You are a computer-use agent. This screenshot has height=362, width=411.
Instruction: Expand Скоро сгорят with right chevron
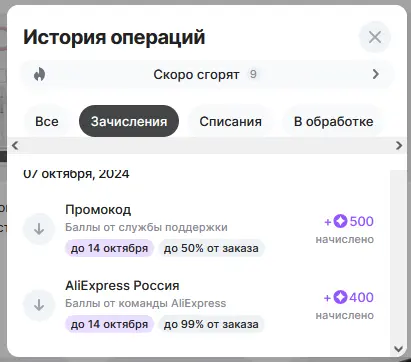376,74
